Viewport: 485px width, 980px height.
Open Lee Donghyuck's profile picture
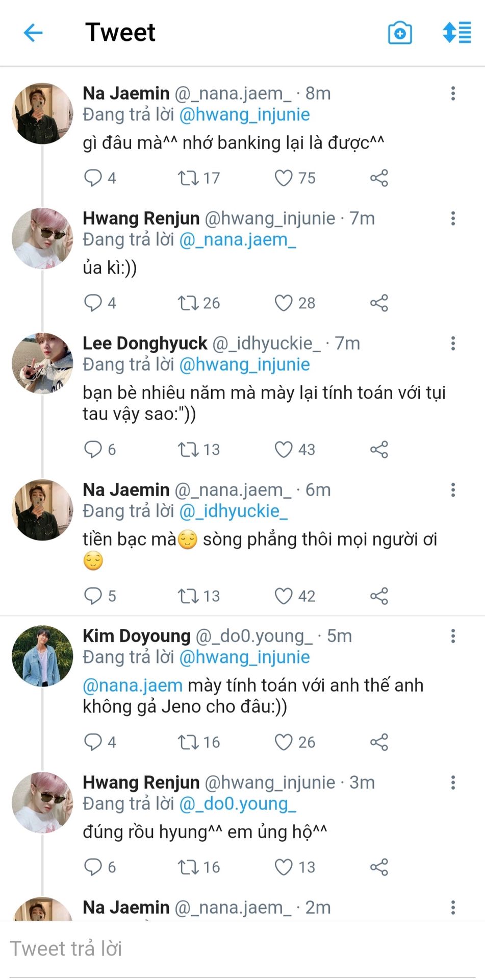[x=42, y=363]
